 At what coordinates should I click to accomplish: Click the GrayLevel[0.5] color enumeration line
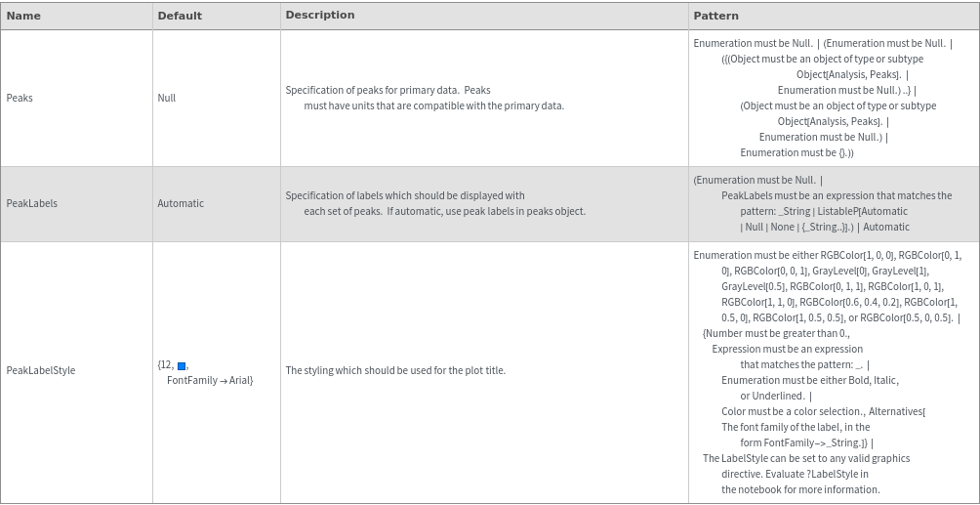[754, 286]
